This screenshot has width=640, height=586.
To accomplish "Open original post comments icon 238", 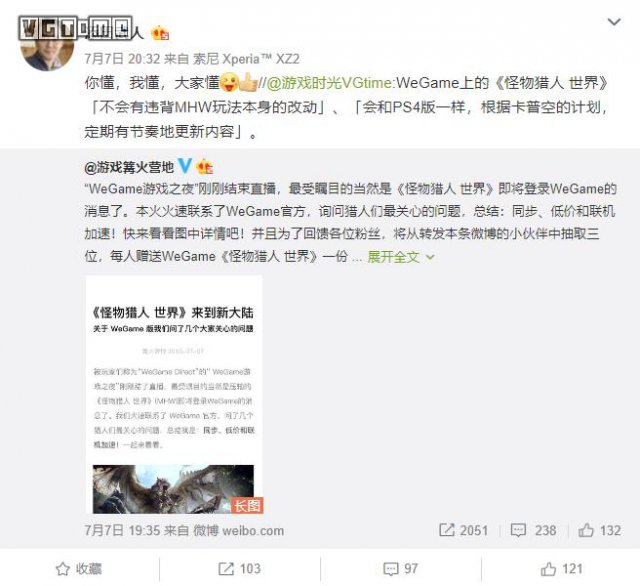I will [x=533, y=530].
